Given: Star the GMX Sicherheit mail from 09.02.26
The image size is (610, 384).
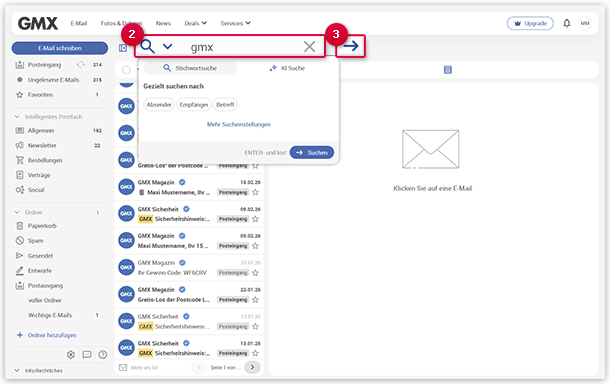Looking at the screenshot, I should 255,219.
